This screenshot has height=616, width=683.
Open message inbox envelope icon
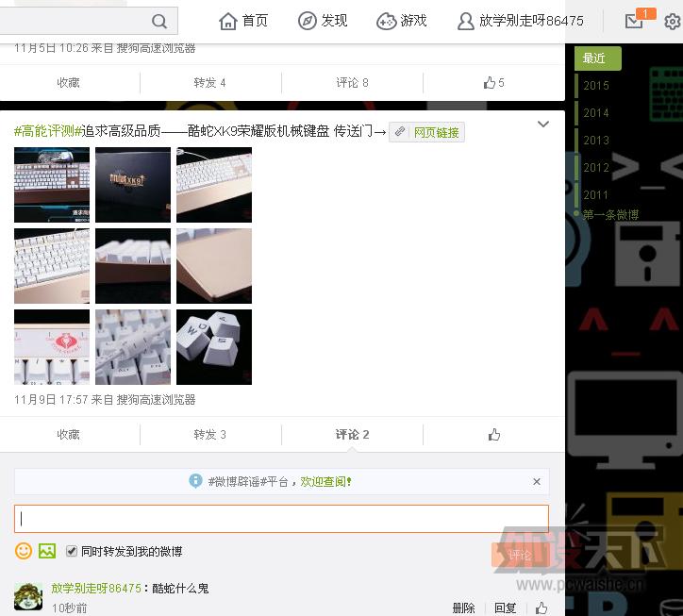click(634, 21)
